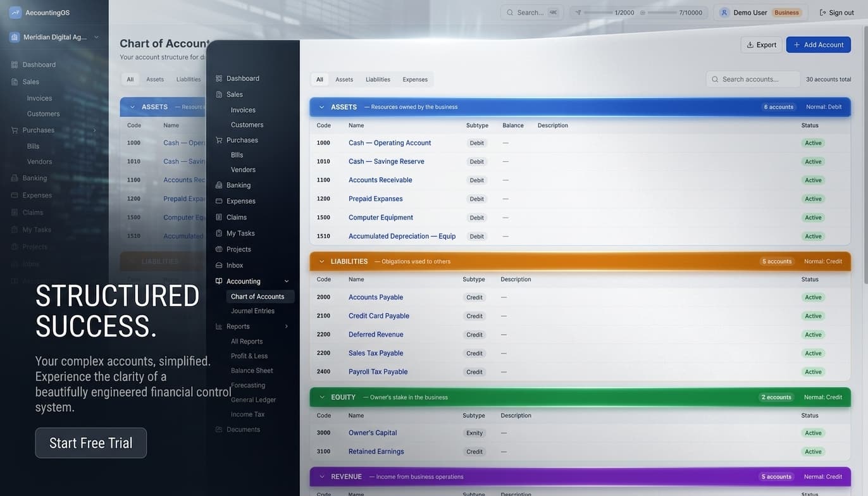Open Chart of Accounts in the front sidebar
868x496 pixels.
[x=260, y=297]
